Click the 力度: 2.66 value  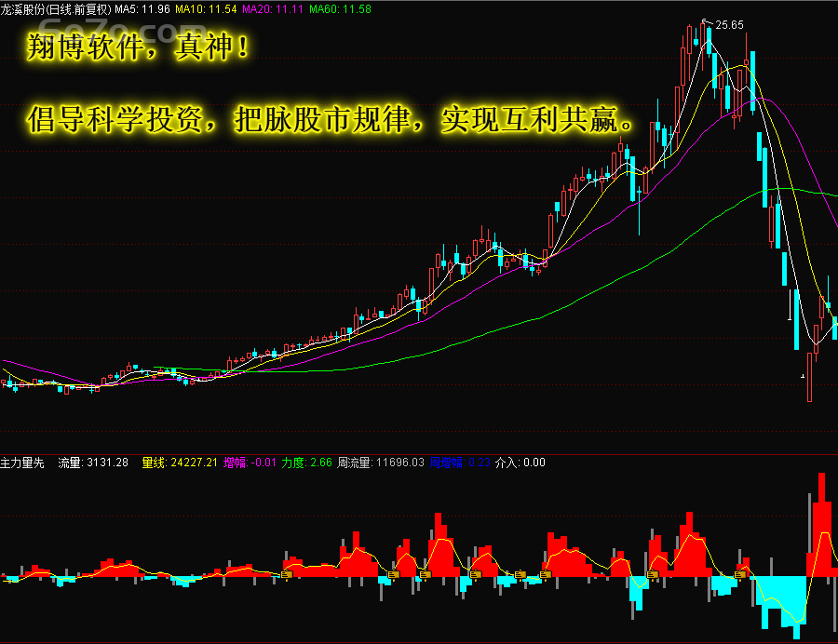point(306,463)
